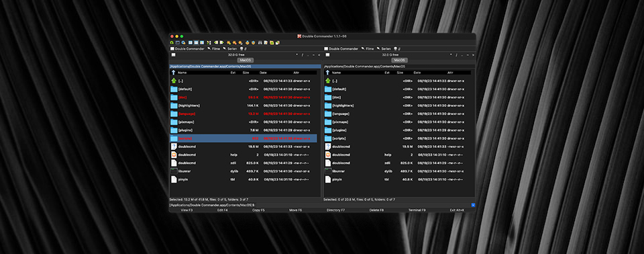Switch to Thumbnails view toolbar icon
Screen dimensions: 644x254
click(x=202, y=42)
